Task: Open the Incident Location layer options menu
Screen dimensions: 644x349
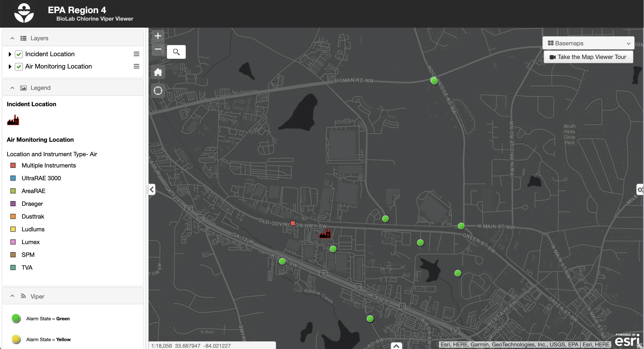Action: coord(137,54)
